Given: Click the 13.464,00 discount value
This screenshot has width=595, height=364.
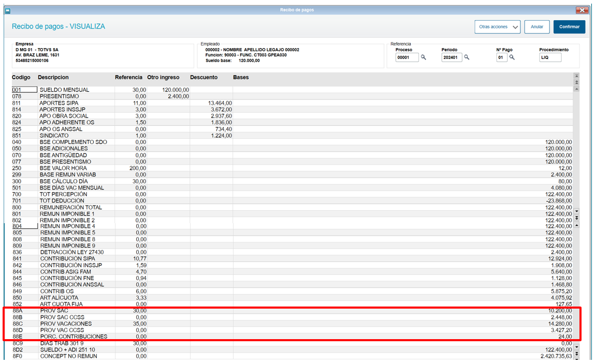Looking at the screenshot, I should pos(220,103).
